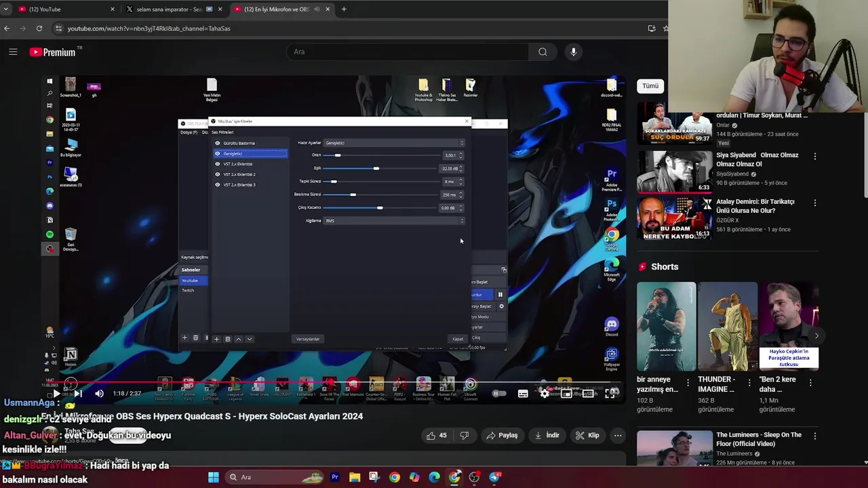Toggle visibility of Gürültü Bastırma filter
This screenshot has width=868, height=488.
(x=218, y=143)
